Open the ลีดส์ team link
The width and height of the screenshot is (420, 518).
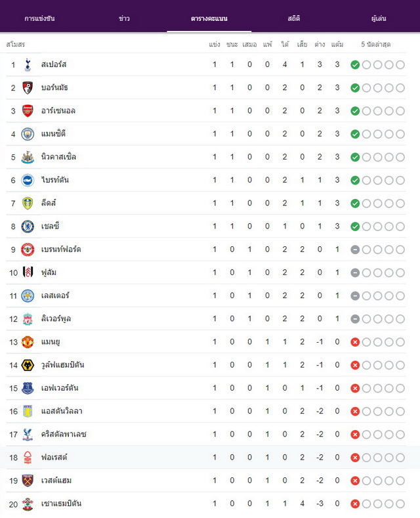48,203
